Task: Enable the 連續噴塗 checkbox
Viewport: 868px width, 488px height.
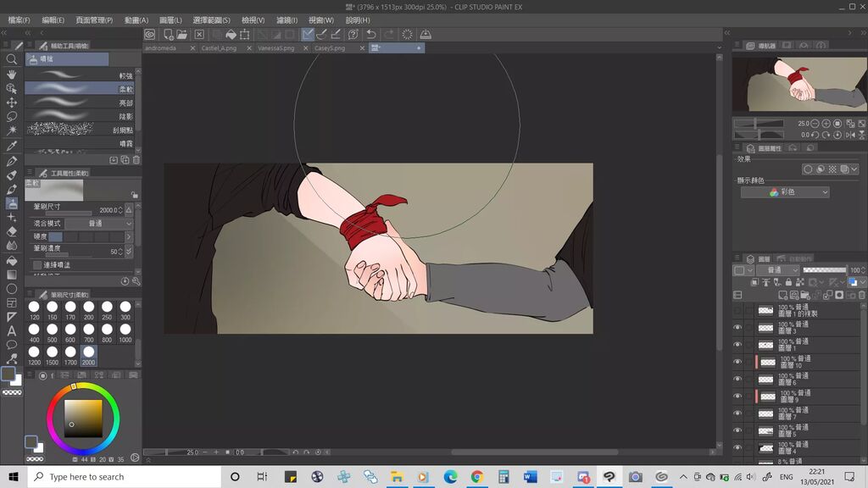Action: (x=37, y=265)
